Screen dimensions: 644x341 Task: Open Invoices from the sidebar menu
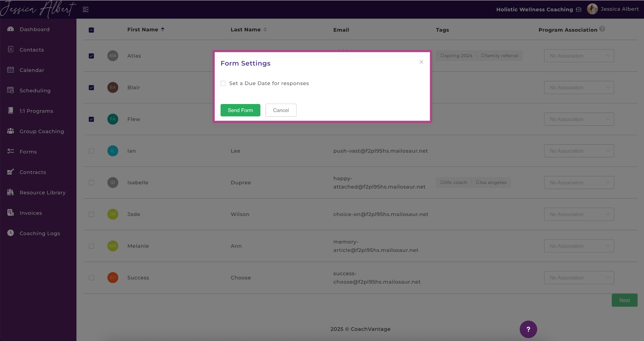pos(31,213)
